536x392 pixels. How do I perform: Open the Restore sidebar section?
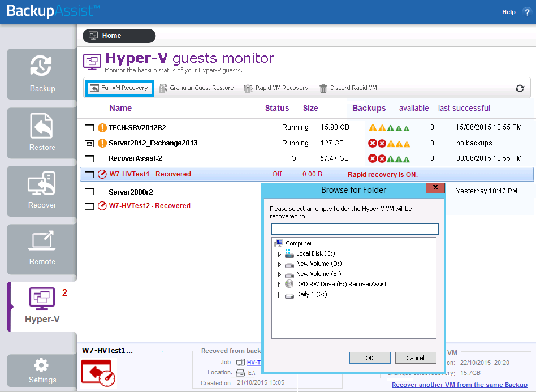(42, 133)
